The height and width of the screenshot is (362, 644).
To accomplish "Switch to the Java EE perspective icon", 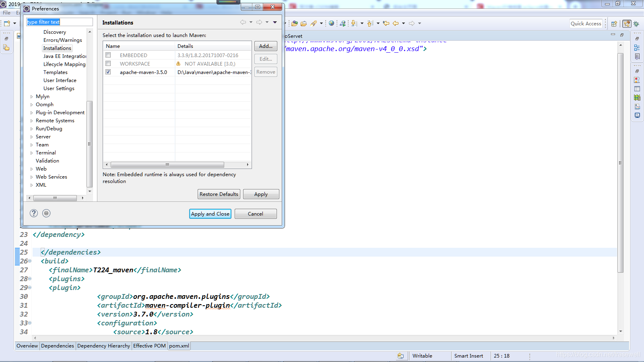I will coord(627,24).
